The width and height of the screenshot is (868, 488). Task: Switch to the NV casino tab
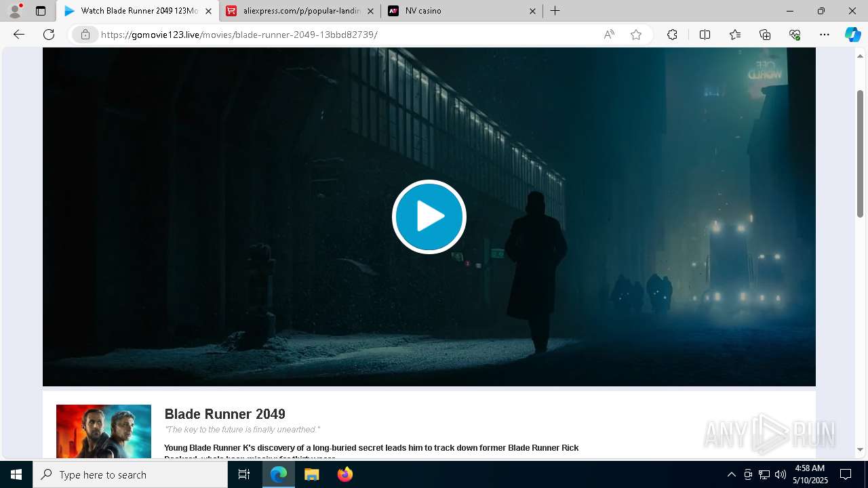click(462, 11)
